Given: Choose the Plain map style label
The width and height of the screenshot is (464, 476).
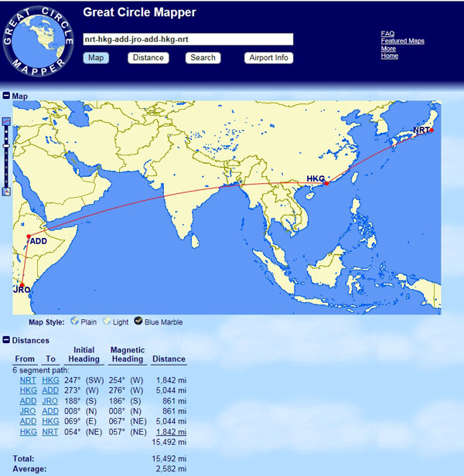Looking at the screenshot, I should (88, 322).
